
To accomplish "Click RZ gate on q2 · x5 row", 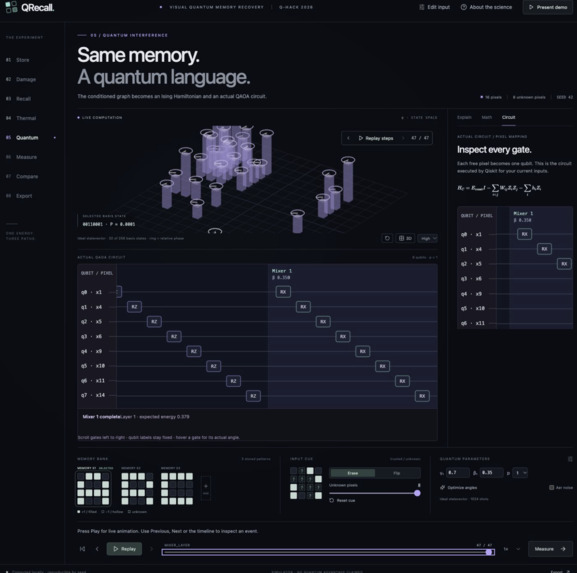I will [154, 322].
